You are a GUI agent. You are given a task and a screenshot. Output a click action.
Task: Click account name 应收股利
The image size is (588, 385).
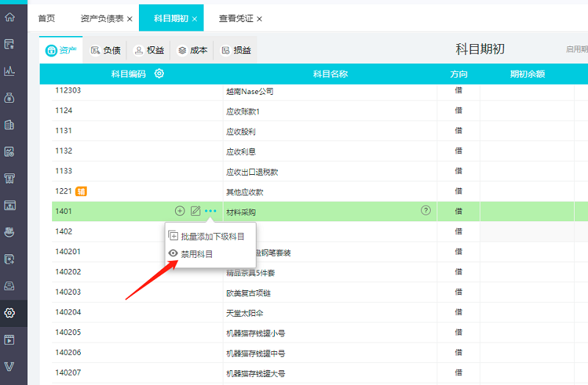[241, 132]
